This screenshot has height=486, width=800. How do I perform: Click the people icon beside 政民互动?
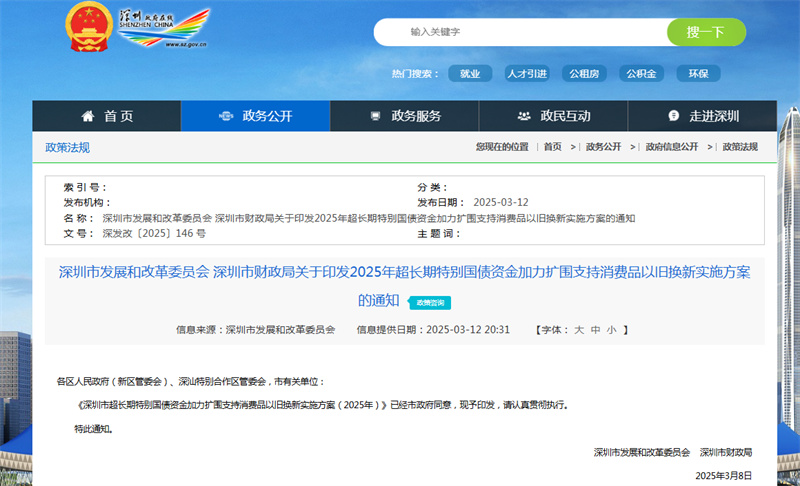pos(523,116)
